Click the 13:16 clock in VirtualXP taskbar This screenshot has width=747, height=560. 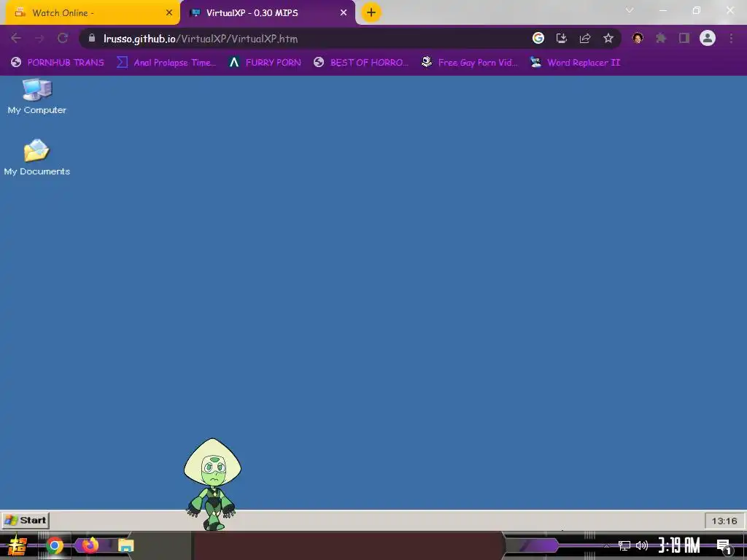tap(724, 521)
